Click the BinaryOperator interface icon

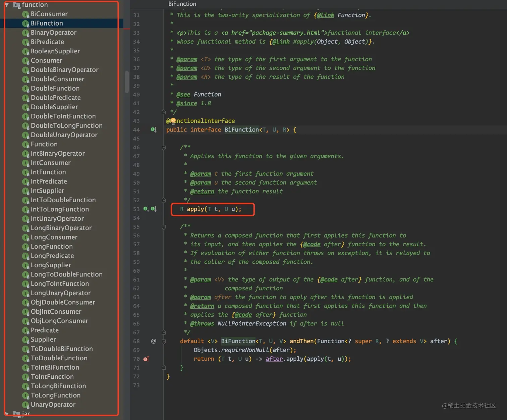click(x=25, y=33)
